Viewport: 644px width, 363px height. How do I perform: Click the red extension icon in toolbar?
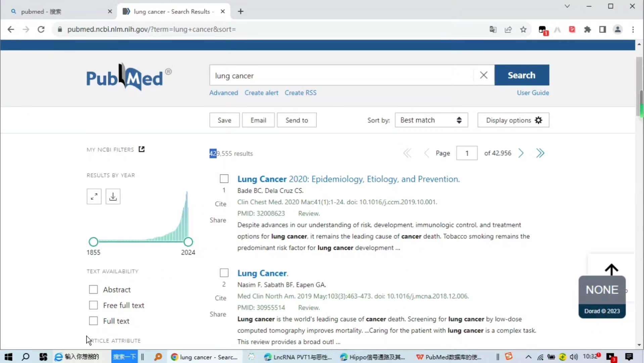(572, 29)
